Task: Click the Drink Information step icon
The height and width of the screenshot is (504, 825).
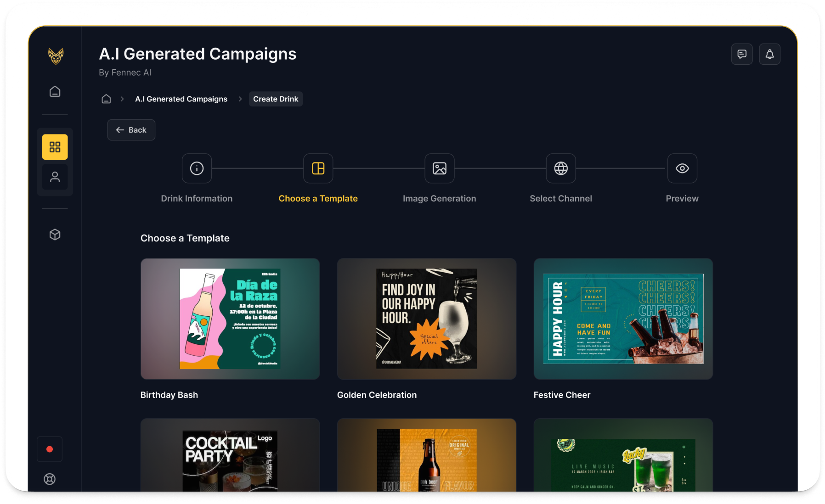Action: pos(197,168)
